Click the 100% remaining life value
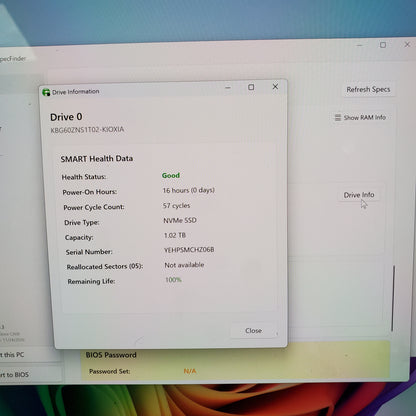 [173, 280]
